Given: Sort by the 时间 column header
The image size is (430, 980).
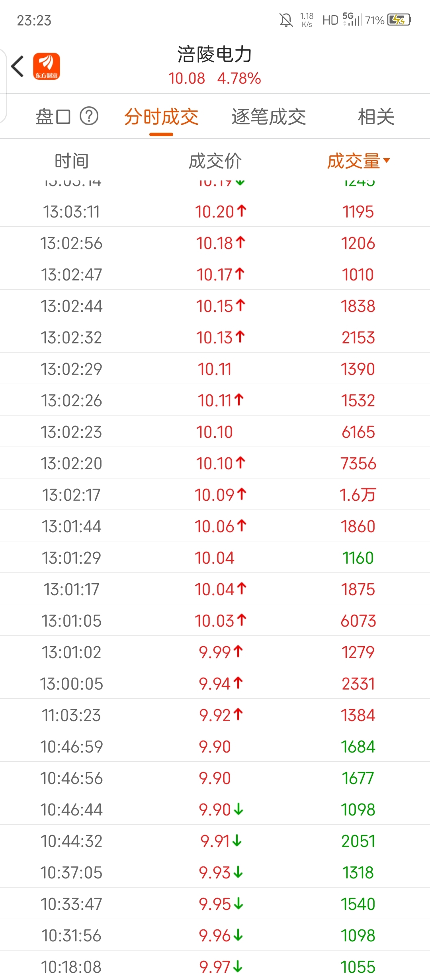Looking at the screenshot, I should (72, 161).
